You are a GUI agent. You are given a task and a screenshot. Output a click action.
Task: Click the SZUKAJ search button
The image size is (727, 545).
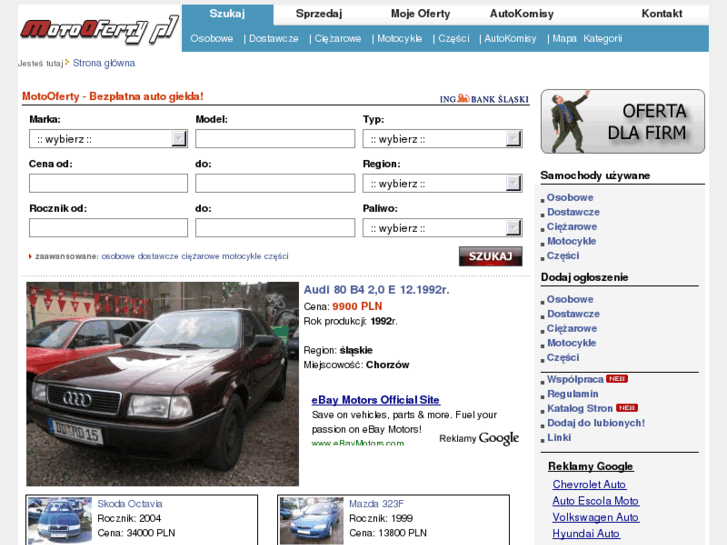(491, 256)
